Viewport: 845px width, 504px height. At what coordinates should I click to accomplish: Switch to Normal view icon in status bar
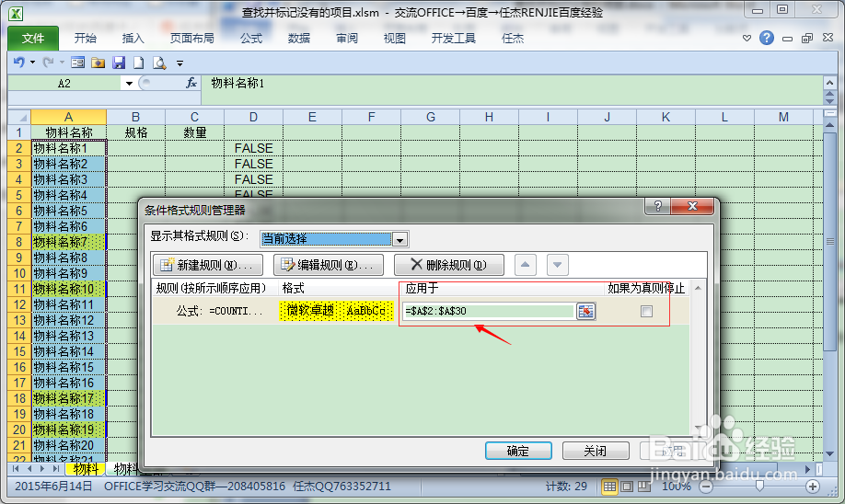609,487
